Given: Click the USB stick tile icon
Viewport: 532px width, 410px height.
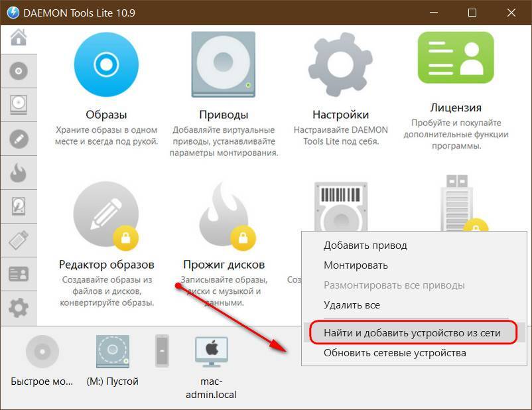Looking at the screenshot, I should point(457,203).
